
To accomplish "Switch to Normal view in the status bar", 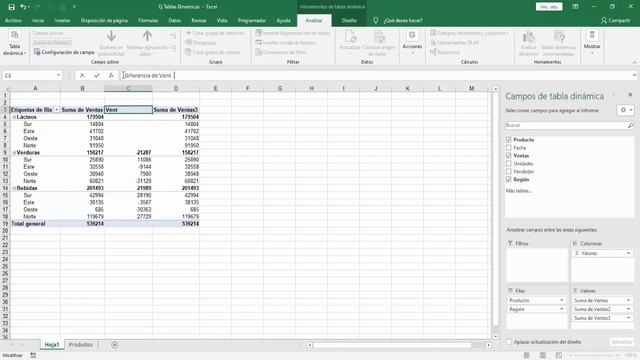I will tap(527, 356).
